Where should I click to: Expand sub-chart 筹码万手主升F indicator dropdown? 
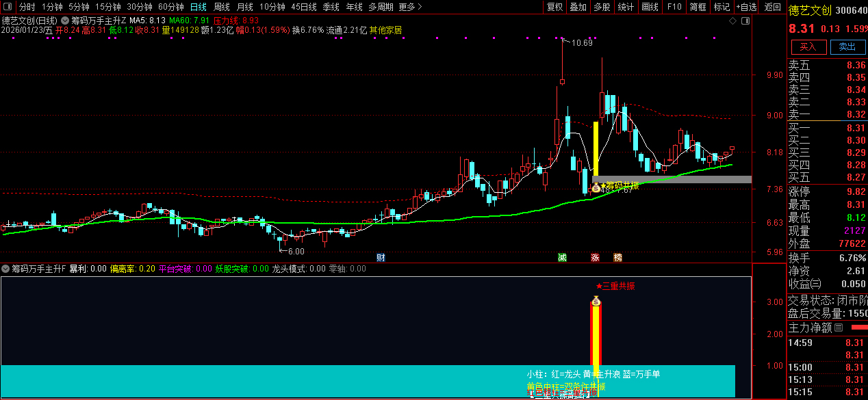pyautogui.click(x=5, y=269)
